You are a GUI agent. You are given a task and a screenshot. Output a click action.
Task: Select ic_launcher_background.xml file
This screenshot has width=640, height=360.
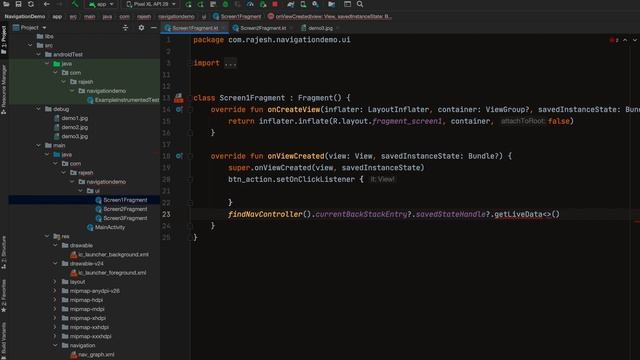pos(113,254)
